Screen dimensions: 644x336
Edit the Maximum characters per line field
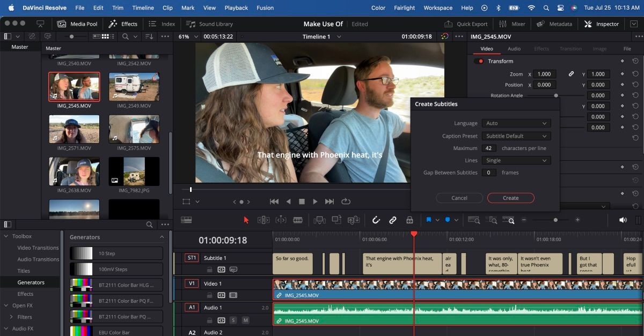click(489, 148)
